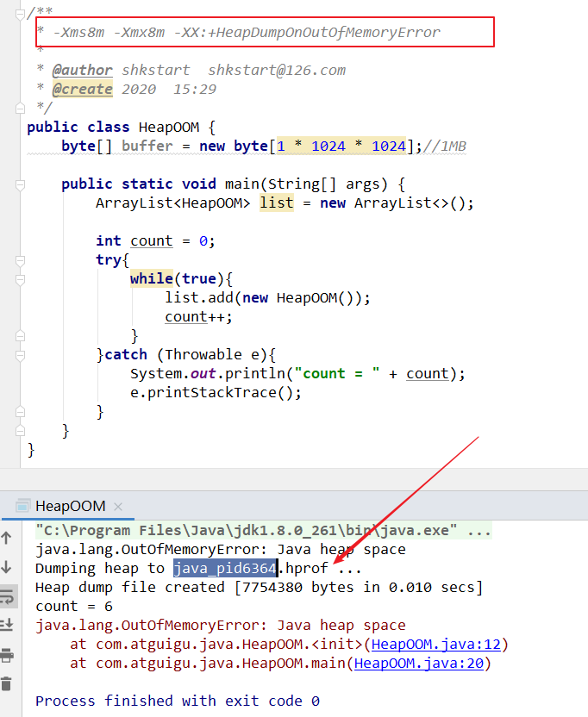Click the Up the Stack Trace arrow icon
Screen dimensions: 588x717
pyautogui.click(x=6, y=538)
